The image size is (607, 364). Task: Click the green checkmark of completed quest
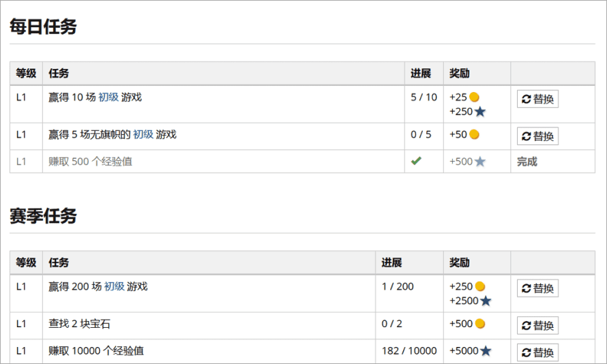(416, 161)
